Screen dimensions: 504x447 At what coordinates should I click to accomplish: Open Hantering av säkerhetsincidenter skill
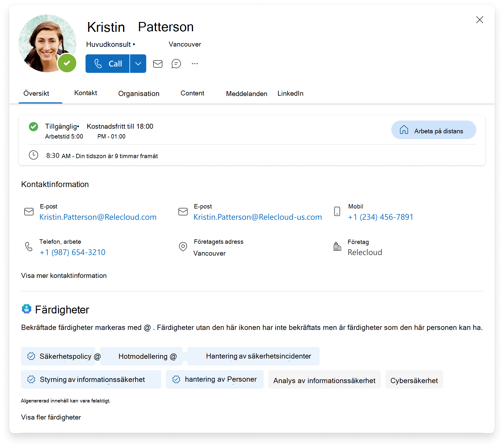(x=253, y=356)
